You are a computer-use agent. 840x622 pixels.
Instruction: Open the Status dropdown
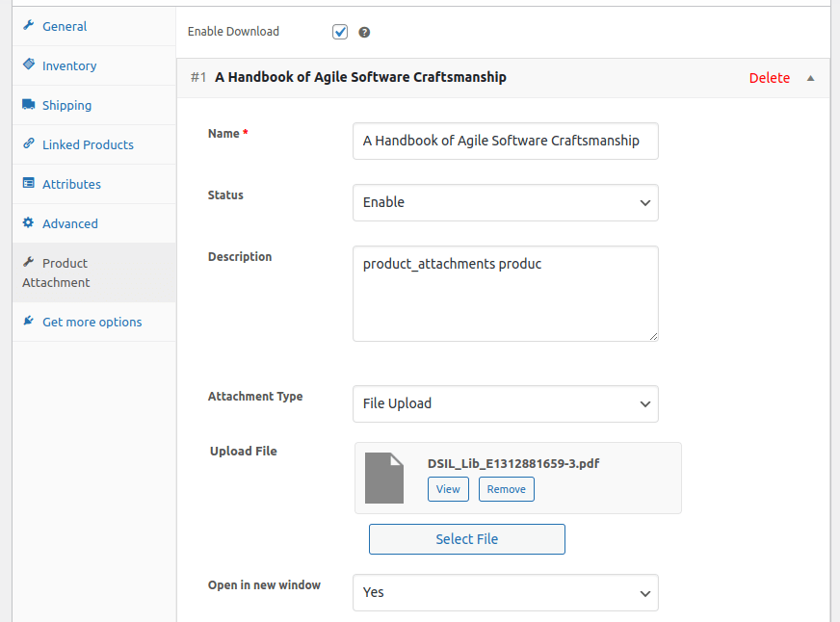505,202
